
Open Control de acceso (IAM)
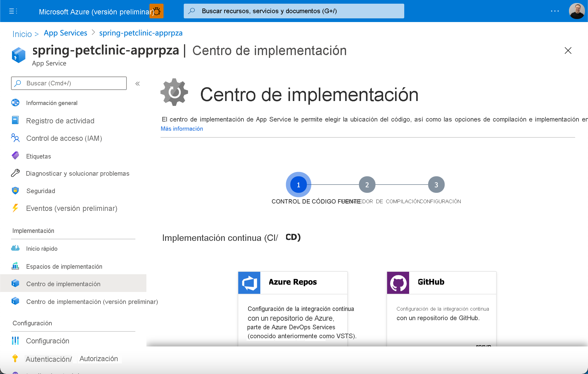click(64, 138)
